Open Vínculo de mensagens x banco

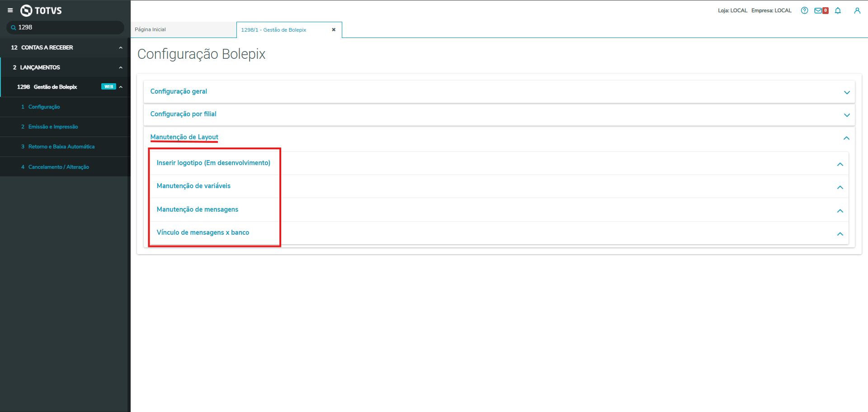coord(203,232)
